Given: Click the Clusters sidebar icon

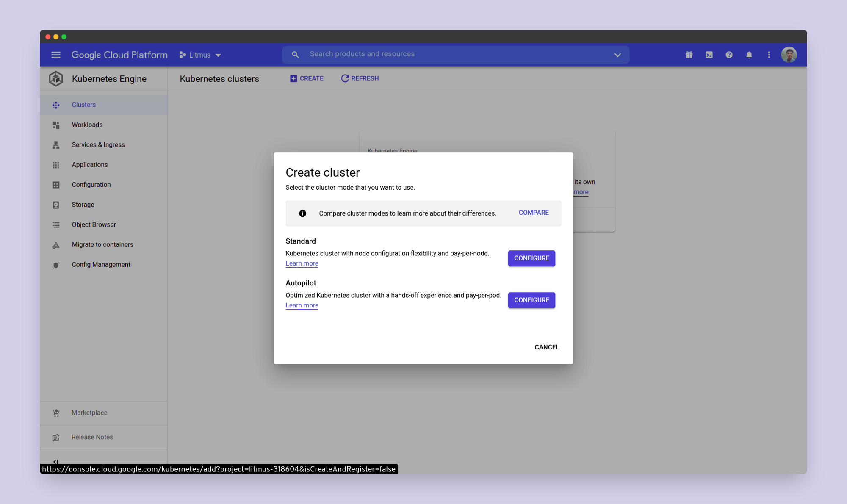Looking at the screenshot, I should 56,105.
